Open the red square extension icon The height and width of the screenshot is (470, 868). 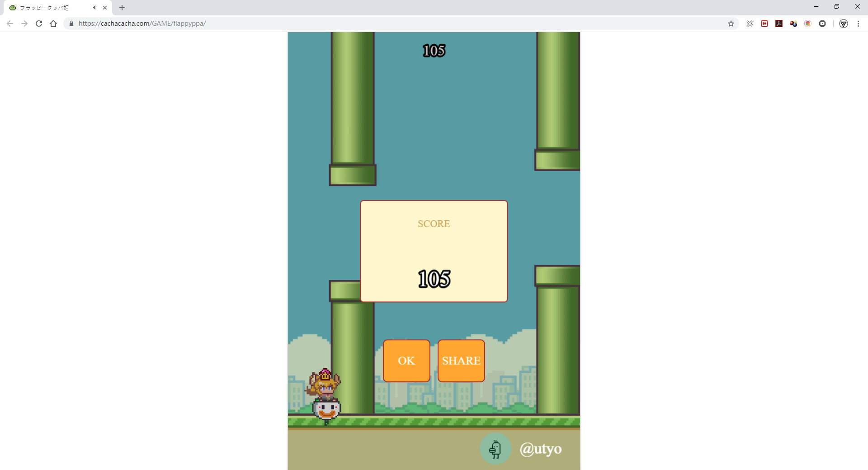point(764,24)
